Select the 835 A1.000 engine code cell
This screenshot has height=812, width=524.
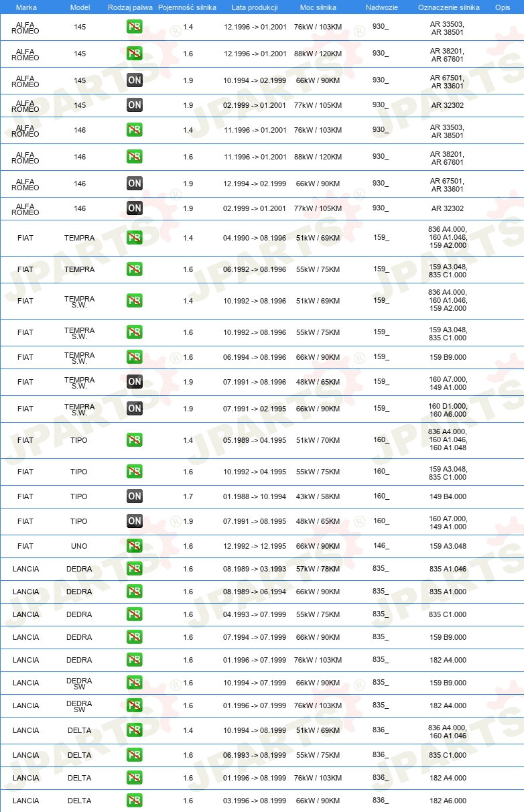(448, 592)
